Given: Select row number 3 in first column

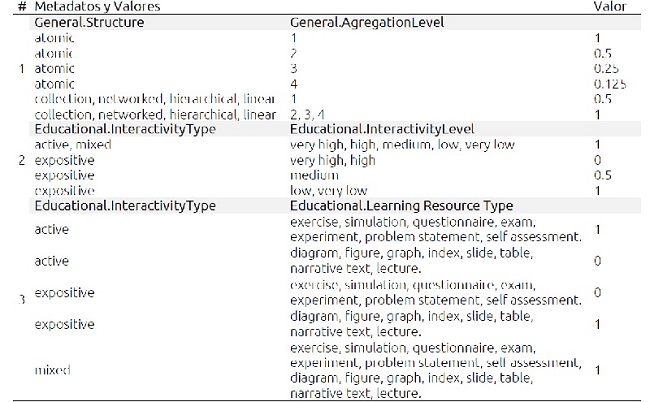Looking at the screenshot, I should coord(22,299).
